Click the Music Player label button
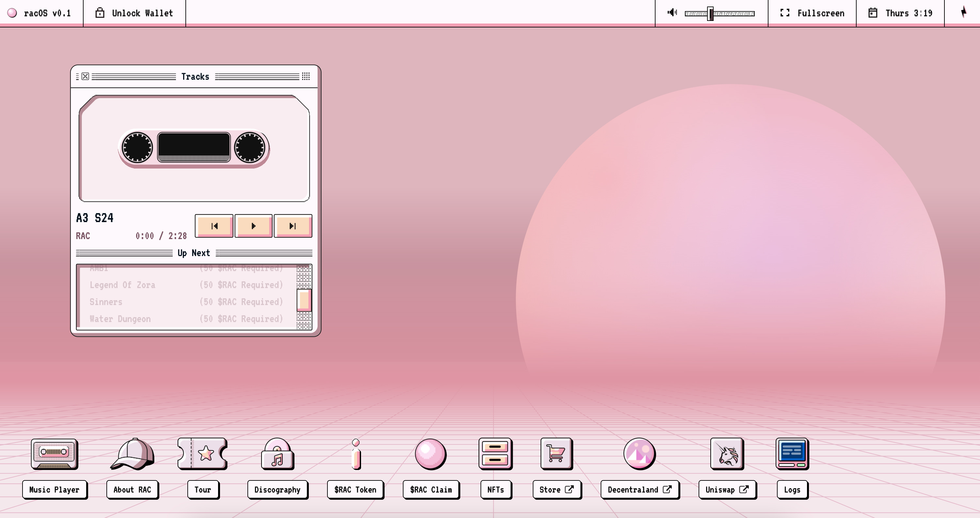The width and height of the screenshot is (980, 518). [55, 490]
